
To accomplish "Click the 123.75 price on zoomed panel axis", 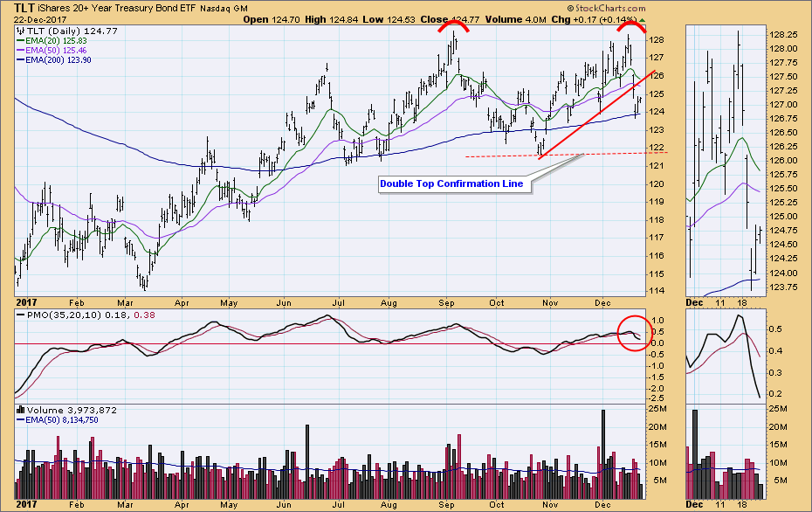I will tap(783, 287).
